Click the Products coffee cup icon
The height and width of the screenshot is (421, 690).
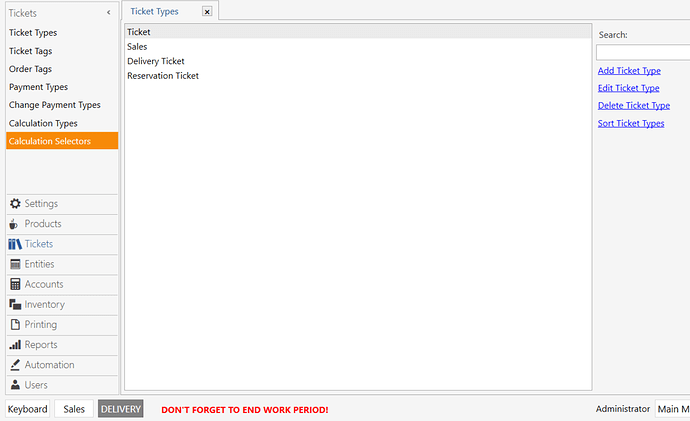point(14,224)
